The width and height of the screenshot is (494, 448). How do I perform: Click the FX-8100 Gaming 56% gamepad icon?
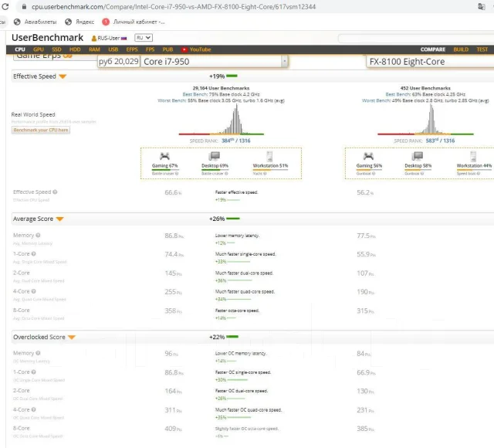pos(368,156)
